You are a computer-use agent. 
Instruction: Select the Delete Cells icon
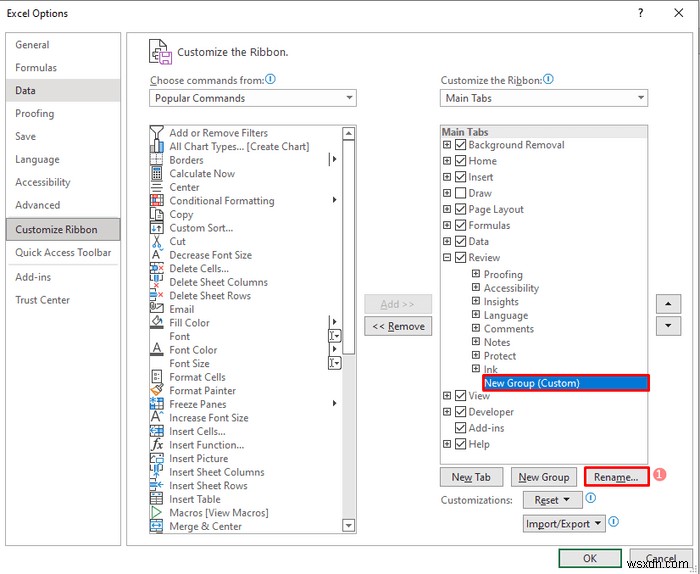point(156,268)
